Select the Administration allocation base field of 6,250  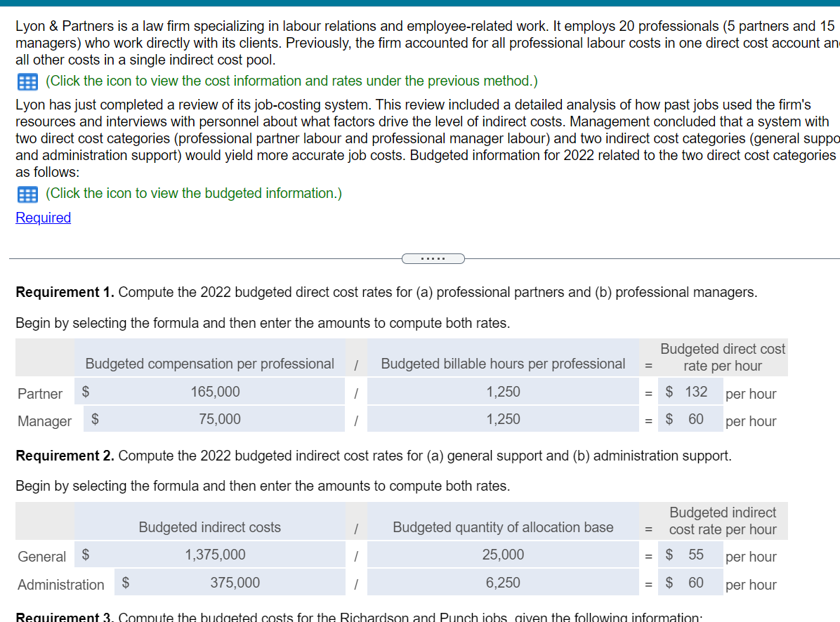click(503, 583)
